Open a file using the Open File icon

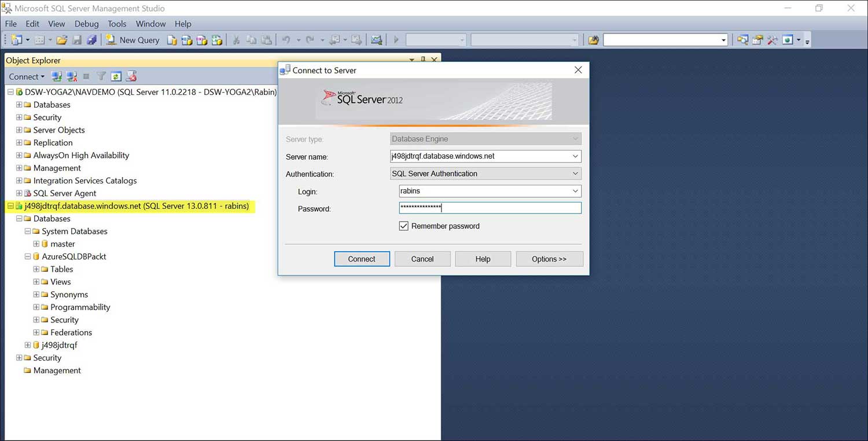tap(62, 39)
